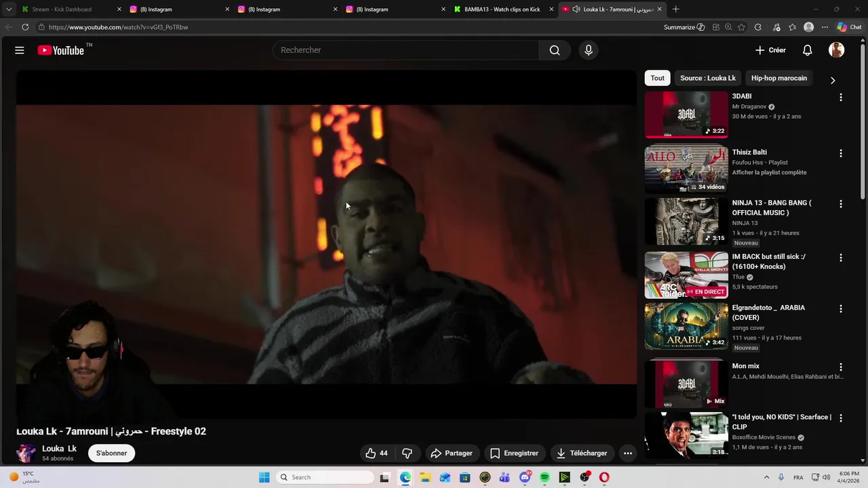Screen dimensions: 868x488
Task: Open the browser extensions puzzle icon
Action: (758, 27)
